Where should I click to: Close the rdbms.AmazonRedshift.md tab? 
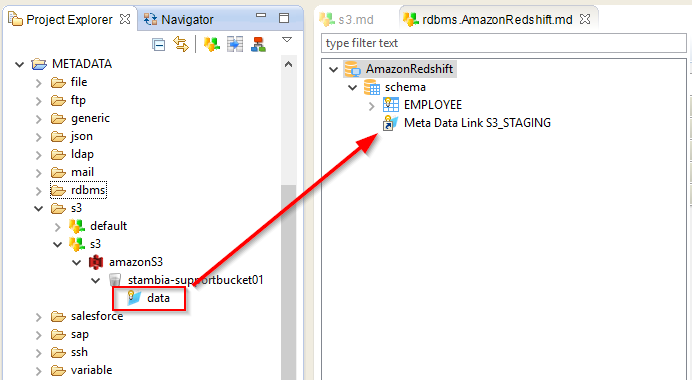[x=585, y=19]
